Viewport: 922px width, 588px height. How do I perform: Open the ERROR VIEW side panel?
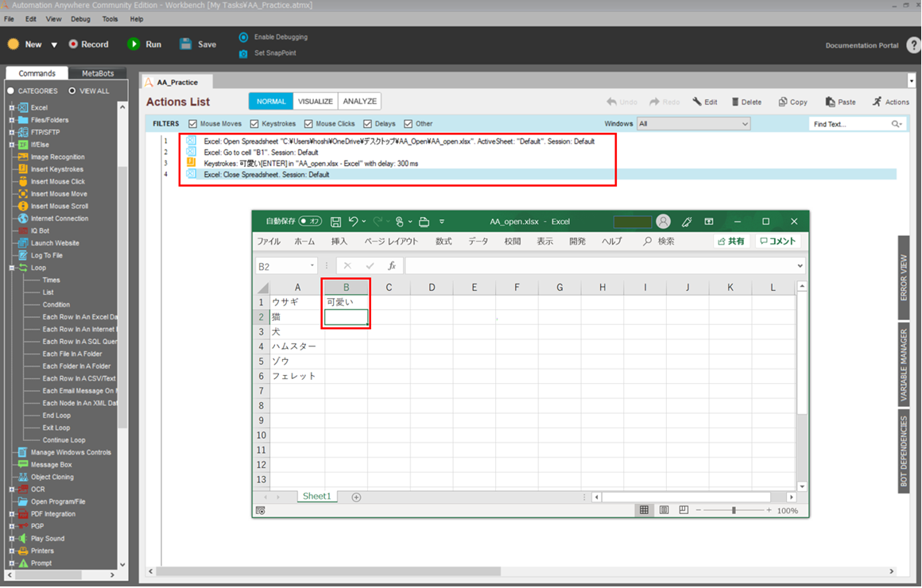(x=904, y=277)
